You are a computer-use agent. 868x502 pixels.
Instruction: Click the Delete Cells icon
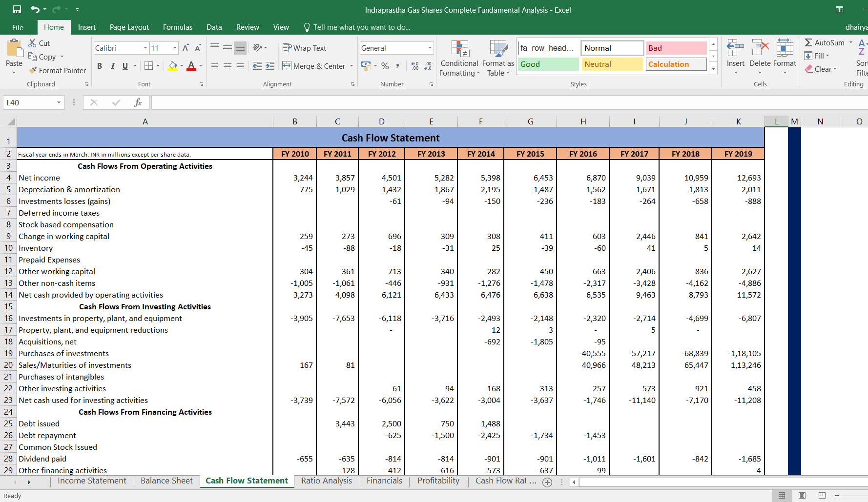coord(760,48)
